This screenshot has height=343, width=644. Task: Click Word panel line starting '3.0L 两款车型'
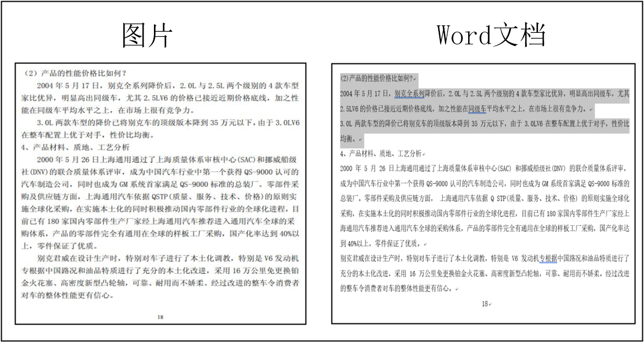point(485,123)
